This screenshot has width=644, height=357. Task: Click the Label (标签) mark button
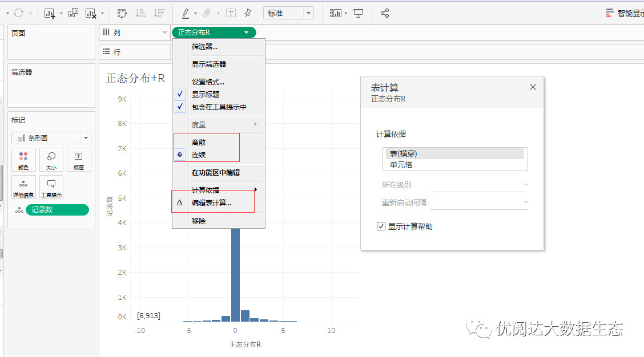(78, 160)
